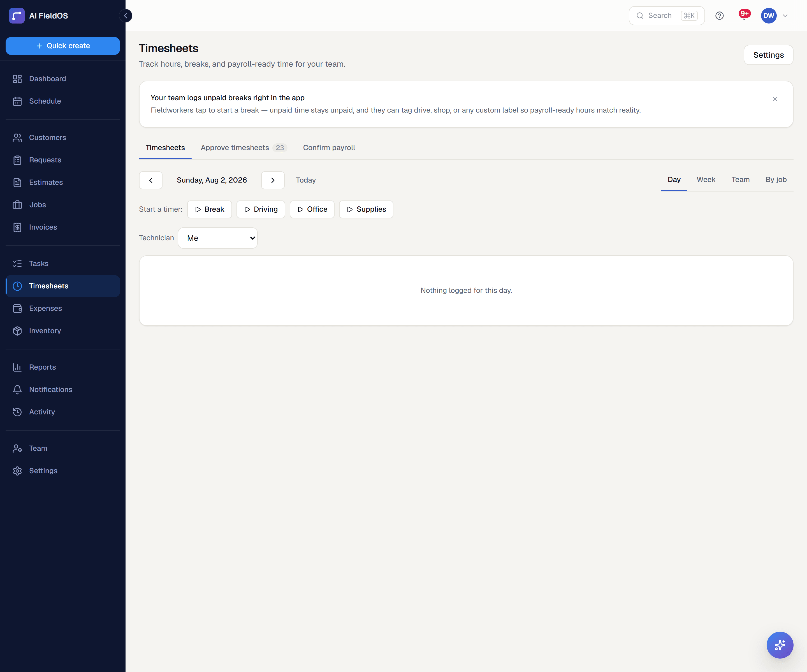
Task: Open Activity history icon
Action: tap(17, 412)
